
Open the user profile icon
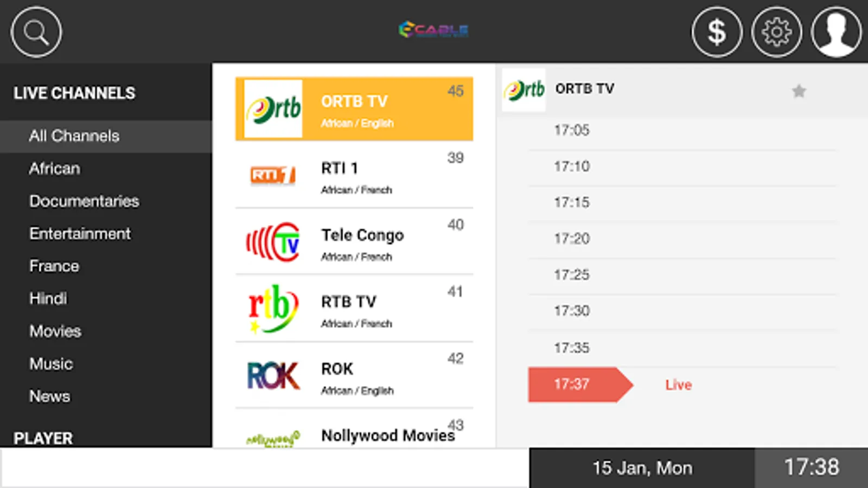pyautogui.click(x=836, y=32)
